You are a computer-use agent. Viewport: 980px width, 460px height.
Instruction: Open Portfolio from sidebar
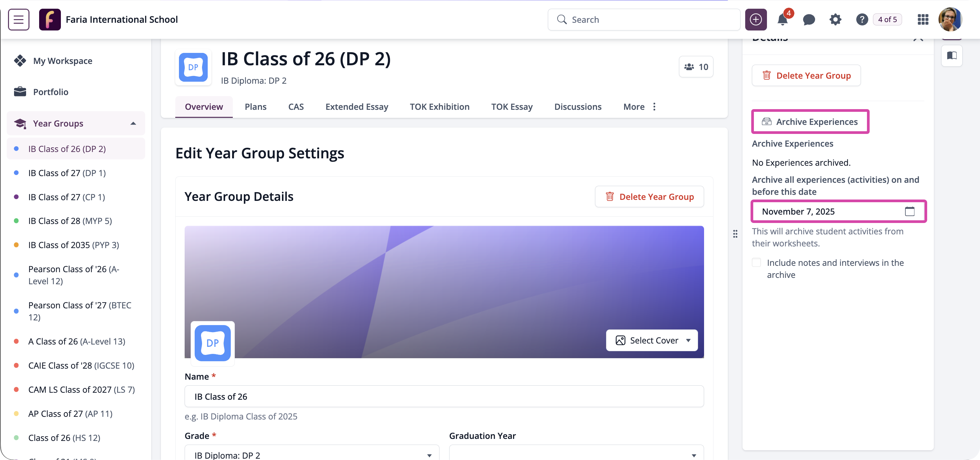click(x=51, y=92)
